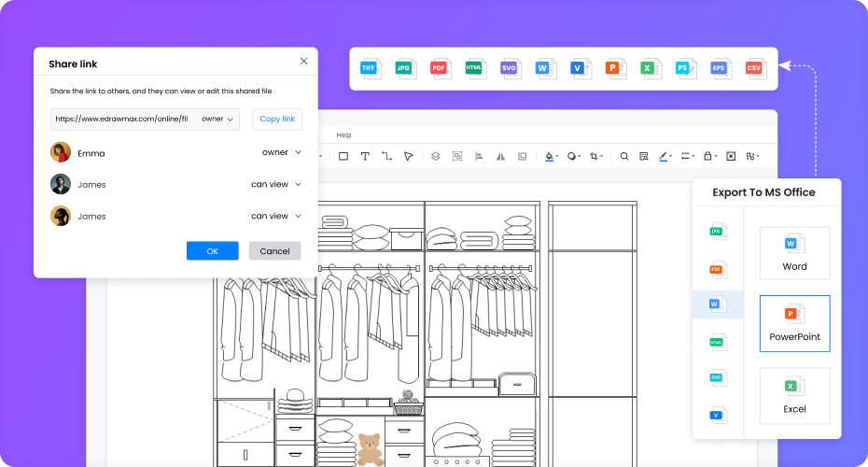Click the Cancel button
The width and height of the screenshot is (868, 467).
pyautogui.click(x=274, y=250)
